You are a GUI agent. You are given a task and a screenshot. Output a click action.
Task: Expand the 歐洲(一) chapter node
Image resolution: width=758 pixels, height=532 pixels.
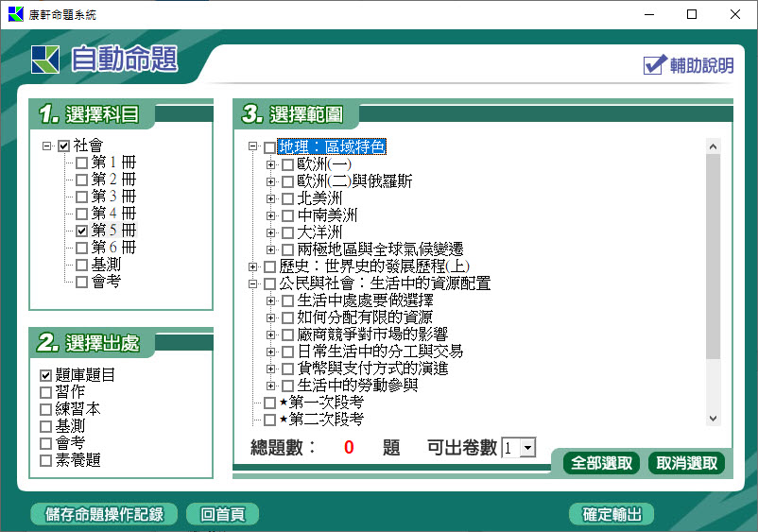[270, 165]
